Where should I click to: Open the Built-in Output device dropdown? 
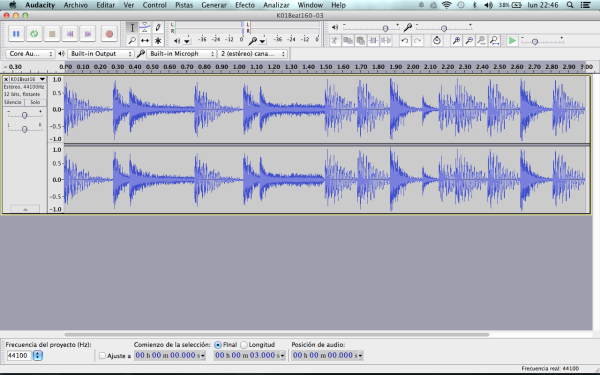click(101, 54)
